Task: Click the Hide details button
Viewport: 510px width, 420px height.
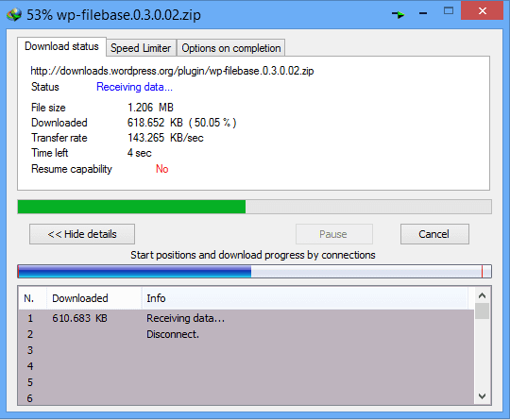Action: click(82, 234)
